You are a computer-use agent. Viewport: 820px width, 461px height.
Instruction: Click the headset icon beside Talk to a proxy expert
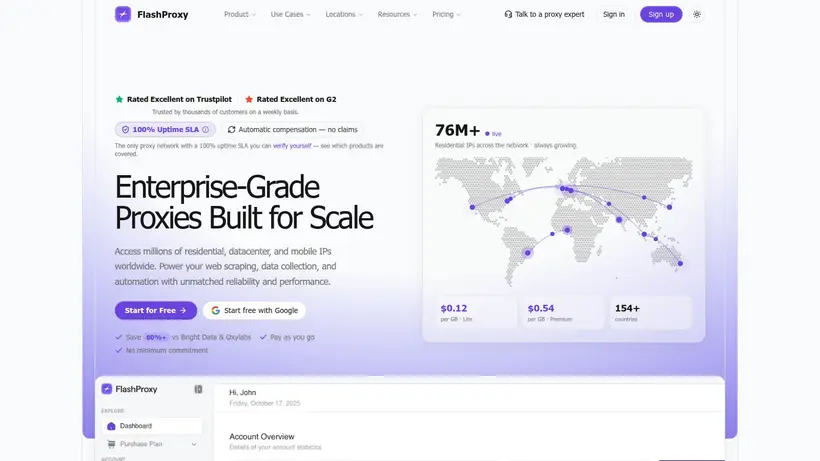508,14
